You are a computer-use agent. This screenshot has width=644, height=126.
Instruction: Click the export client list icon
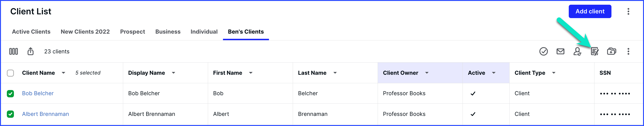pos(30,51)
